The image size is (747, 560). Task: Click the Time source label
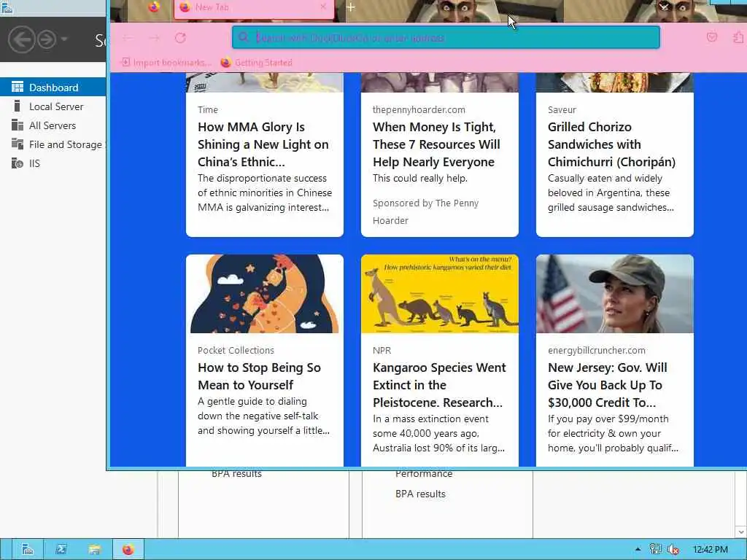click(208, 109)
